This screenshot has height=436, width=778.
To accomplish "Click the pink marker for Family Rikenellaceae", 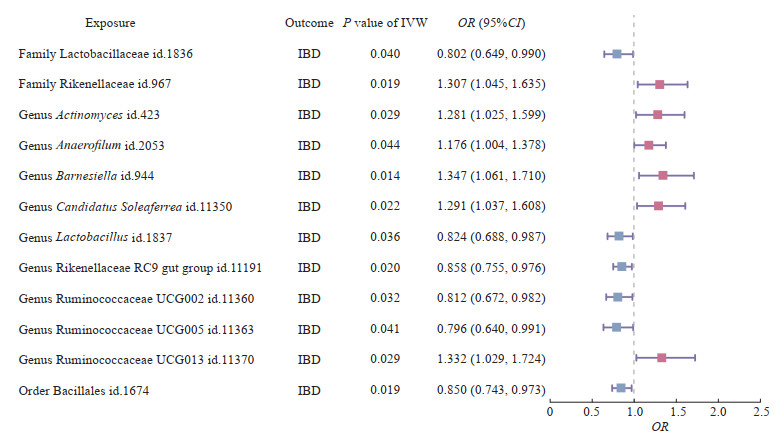I will pos(659,84).
